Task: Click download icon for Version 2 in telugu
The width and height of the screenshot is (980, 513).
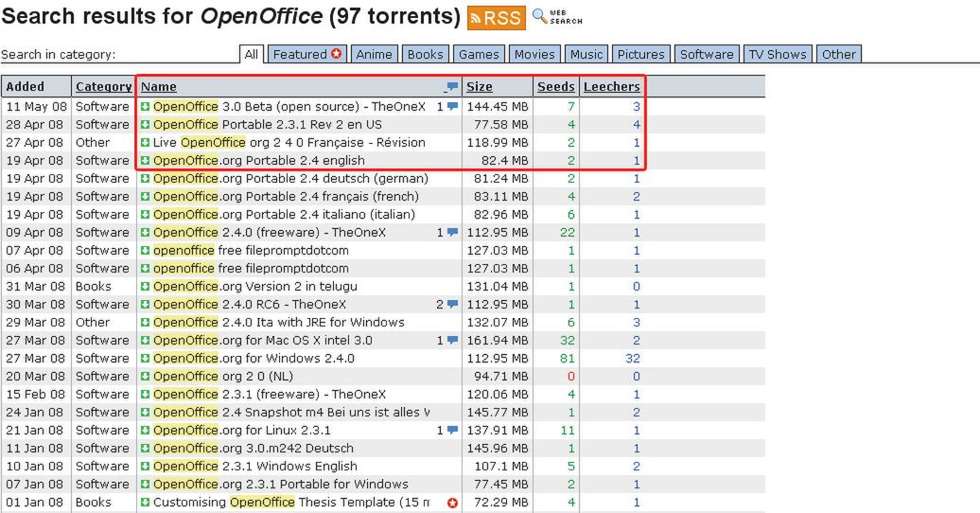Action: tap(145, 287)
